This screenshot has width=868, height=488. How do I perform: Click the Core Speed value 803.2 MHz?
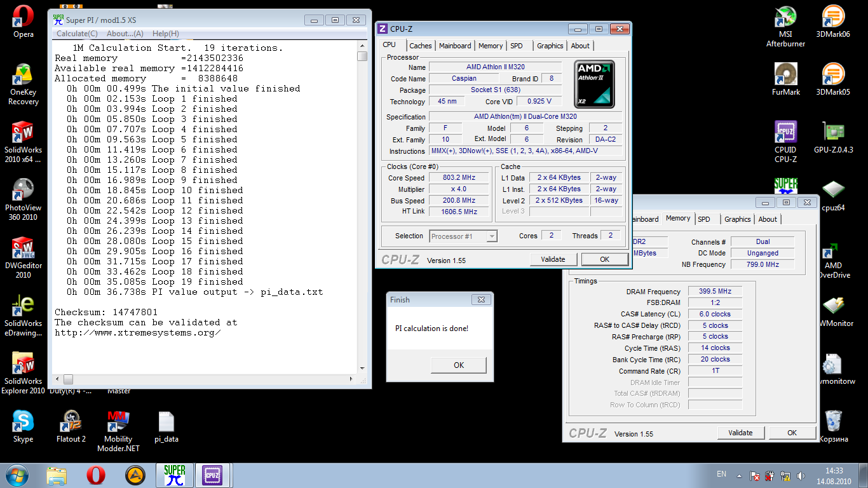(459, 178)
